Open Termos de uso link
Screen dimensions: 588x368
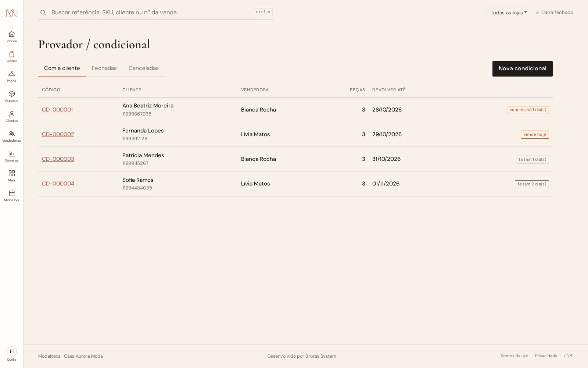click(514, 356)
